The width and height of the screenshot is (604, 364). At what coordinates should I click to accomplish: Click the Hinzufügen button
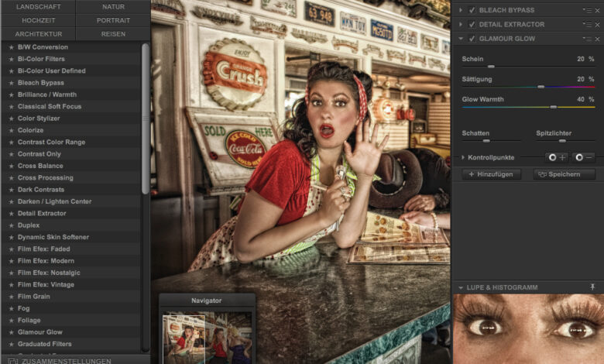pos(491,174)
